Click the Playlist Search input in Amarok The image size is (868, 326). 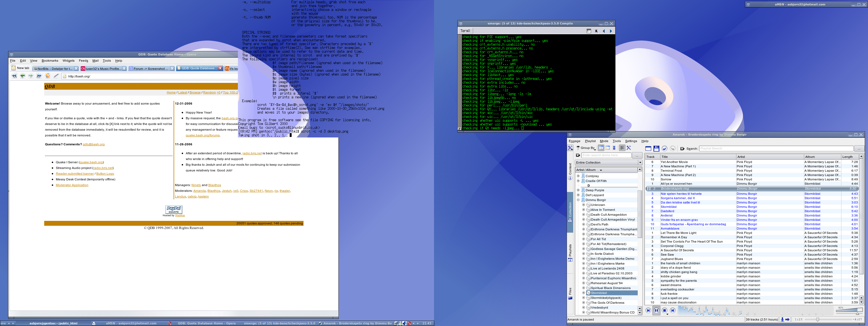776,149
